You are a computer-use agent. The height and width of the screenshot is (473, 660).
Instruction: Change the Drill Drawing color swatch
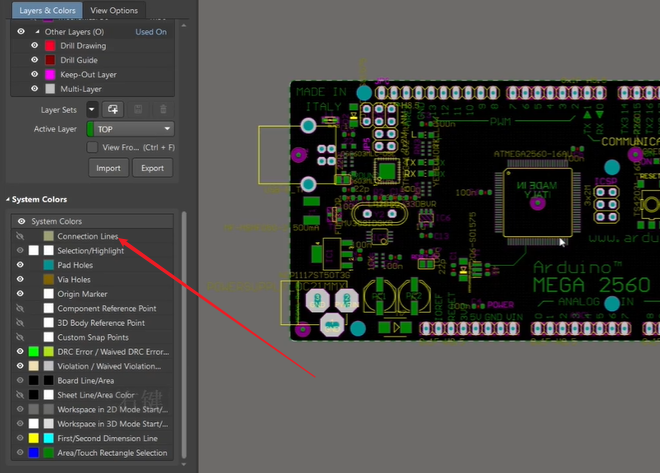click(x=50, y=45)
